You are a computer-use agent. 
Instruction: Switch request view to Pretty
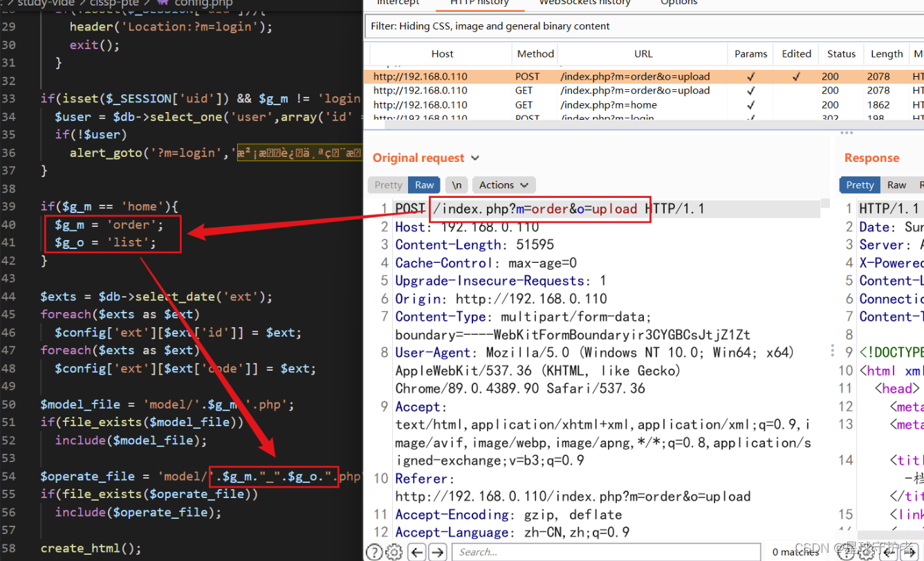388,185
